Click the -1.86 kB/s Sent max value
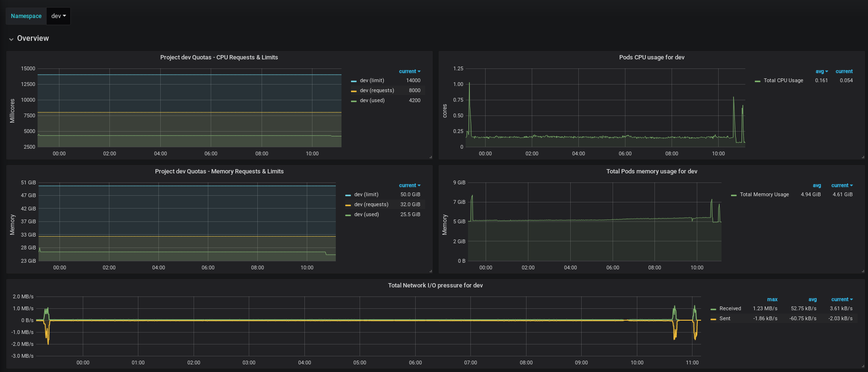 [x=765, y=319]
